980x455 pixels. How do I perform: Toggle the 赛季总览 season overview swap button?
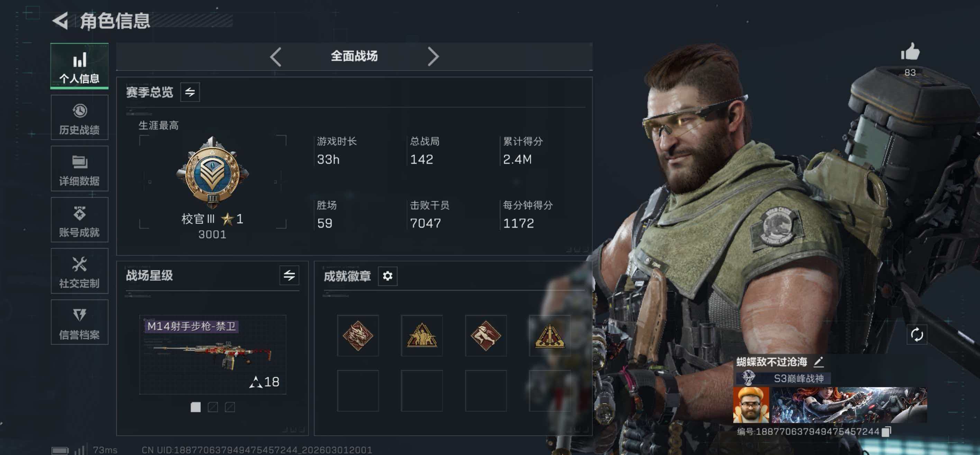pyautogui.click(x=190, y=92)
